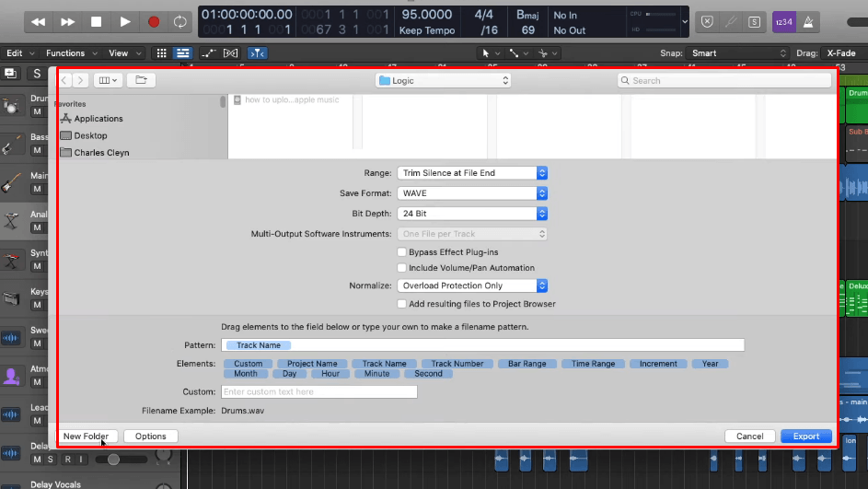This screenshot has height=489, width=868.
Task: Click the Search field in dialog
Action: point(724,80)
